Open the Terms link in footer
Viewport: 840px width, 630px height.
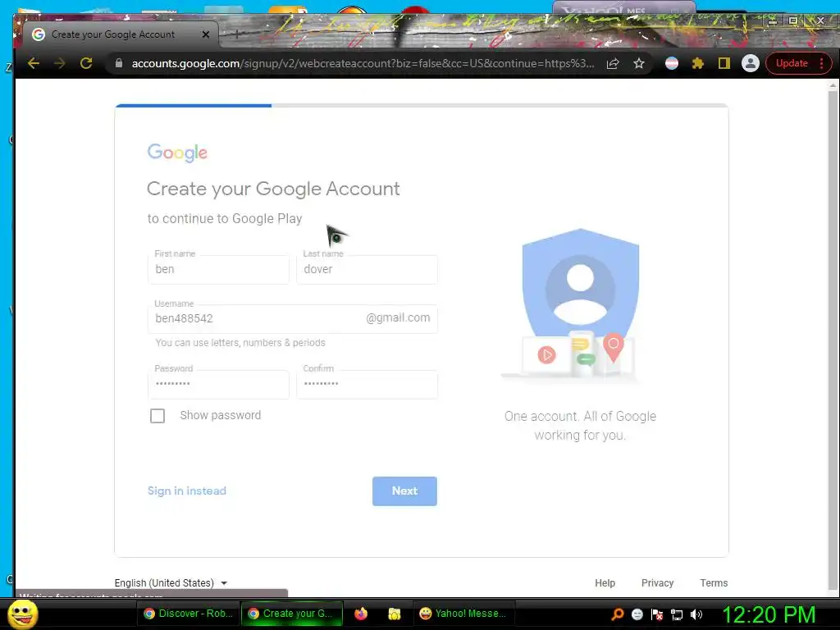[x=714, y=583]
